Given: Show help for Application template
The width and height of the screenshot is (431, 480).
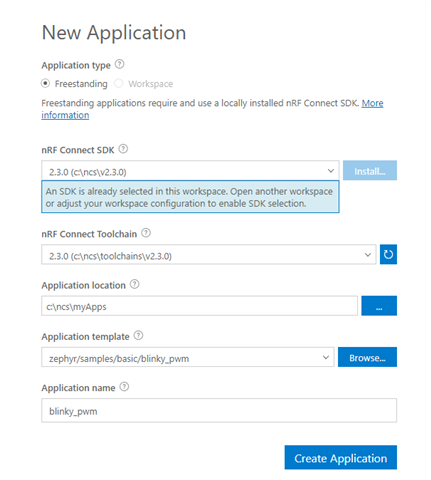Looking at the screenshot, I should (x=138, y=335).
